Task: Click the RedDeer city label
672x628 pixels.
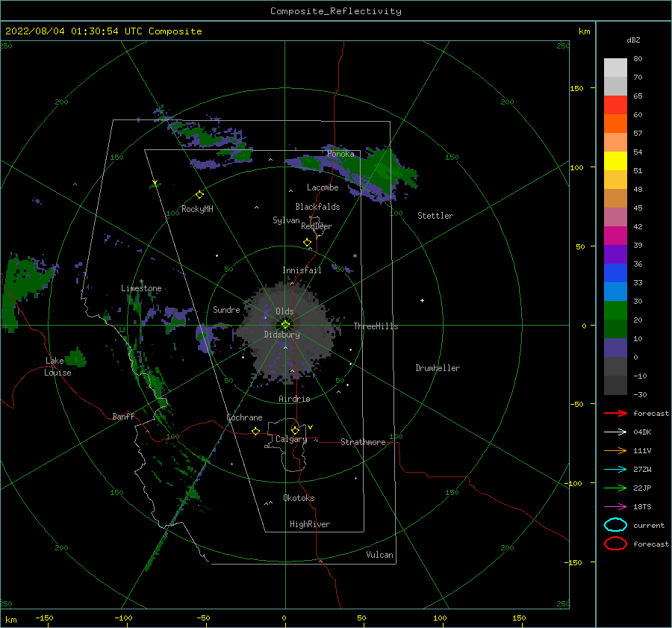Action: [317, 226]
